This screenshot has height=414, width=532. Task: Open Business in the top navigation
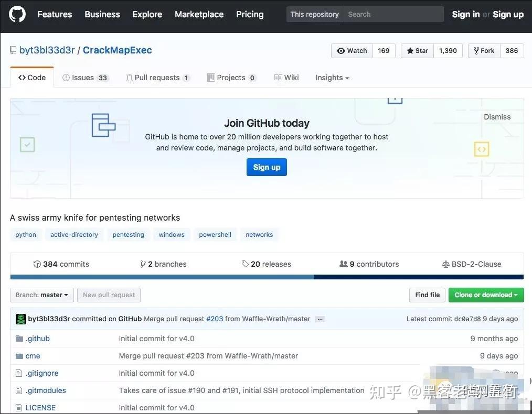pyautogui.click(x=102, y=14)
